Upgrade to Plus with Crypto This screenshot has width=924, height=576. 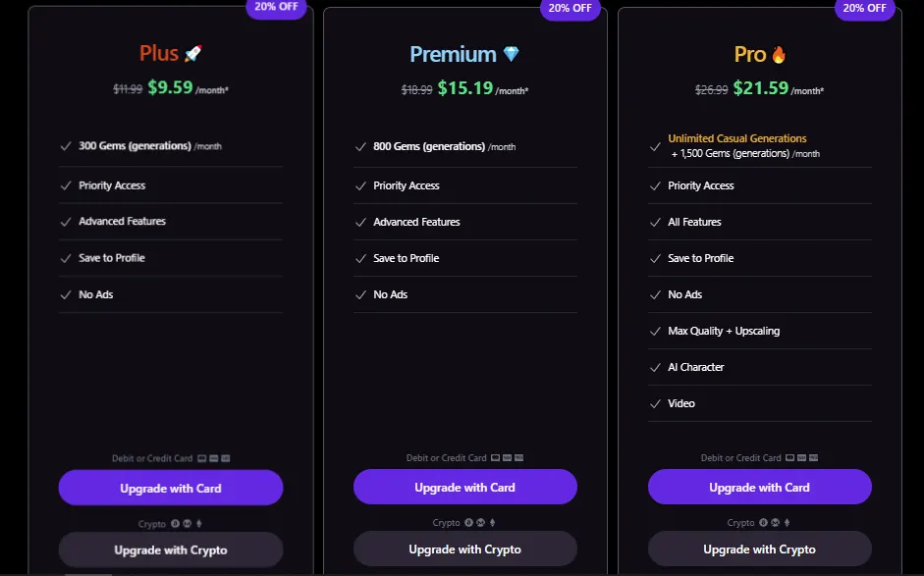click(x=171, y=550)
